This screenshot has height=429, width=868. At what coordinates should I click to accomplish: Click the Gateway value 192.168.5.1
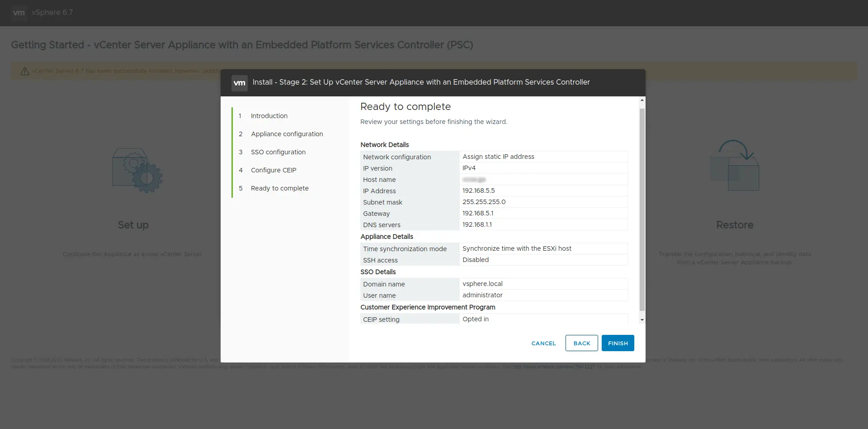pos(477,213)
